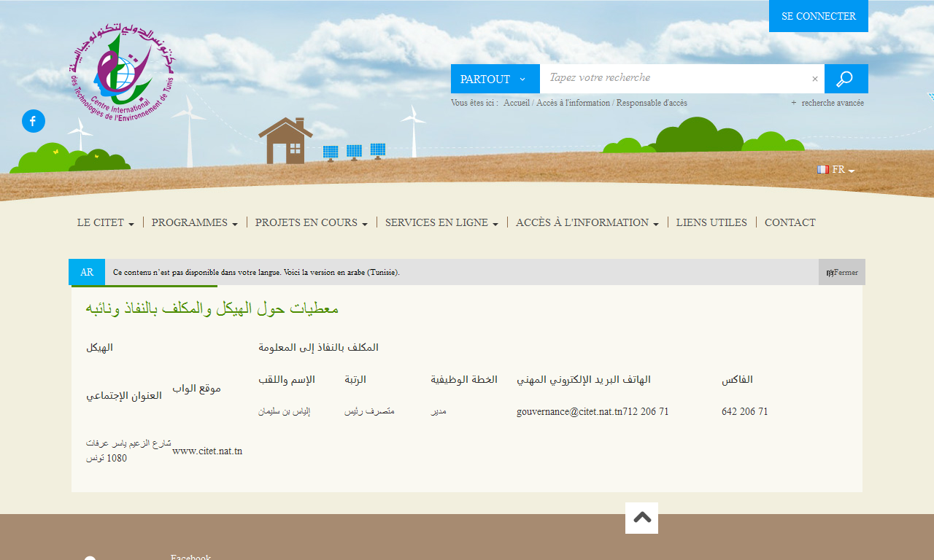The height and width of the screenshot is (560, 934).
Task: Click the fax number 642 206 71
Action: (745, 411)
